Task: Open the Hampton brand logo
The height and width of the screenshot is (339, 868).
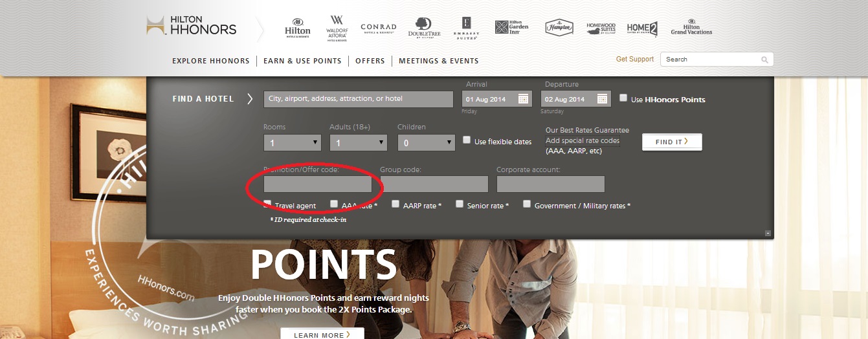Action: [x=559, y=28]
